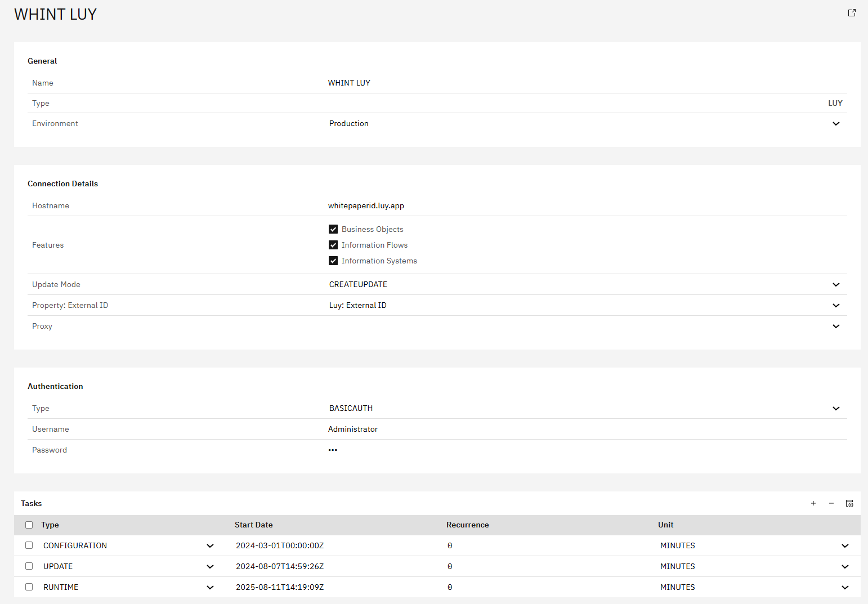Toggle the Information Flows checkbox

coord(333,245)
